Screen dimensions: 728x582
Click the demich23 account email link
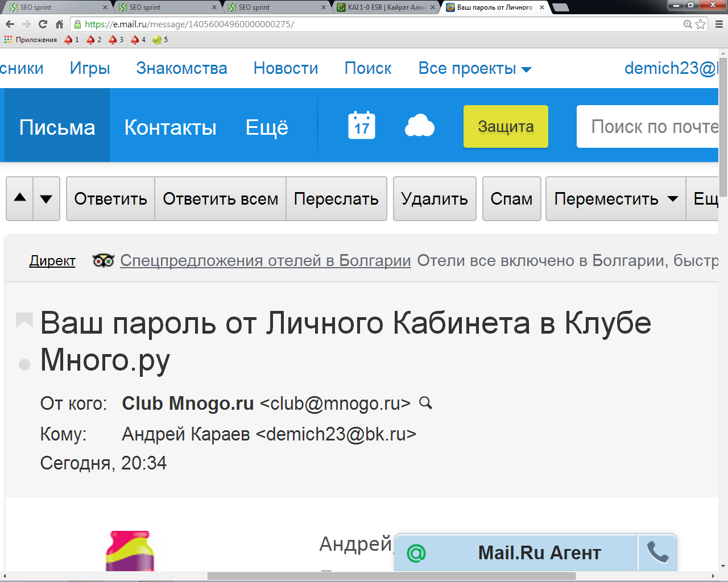[x=671, y=68]
